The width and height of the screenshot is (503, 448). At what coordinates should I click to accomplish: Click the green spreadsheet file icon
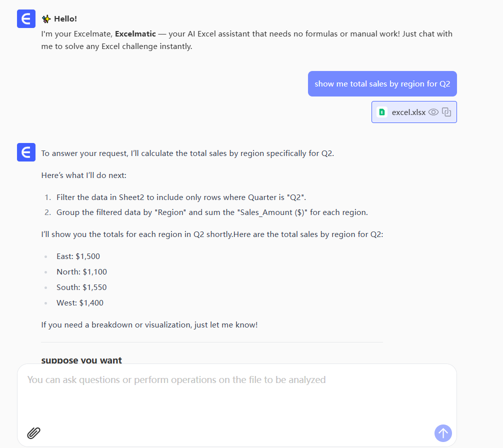pos(382,112)
